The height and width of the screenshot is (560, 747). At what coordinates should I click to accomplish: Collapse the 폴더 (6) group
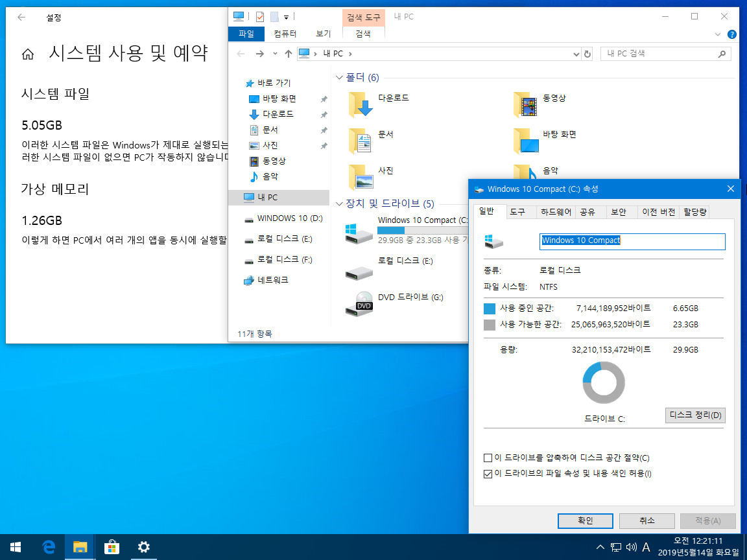pos(339,78)
